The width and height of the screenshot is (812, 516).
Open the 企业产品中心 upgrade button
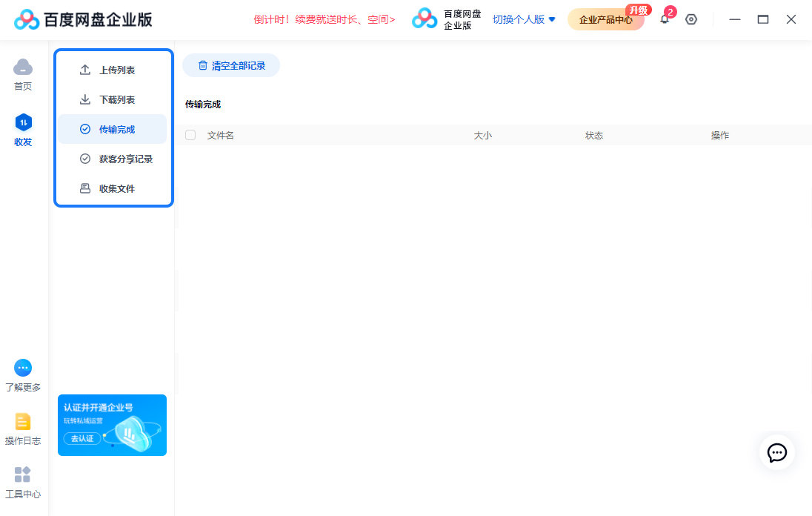click(x=605, y=20)
